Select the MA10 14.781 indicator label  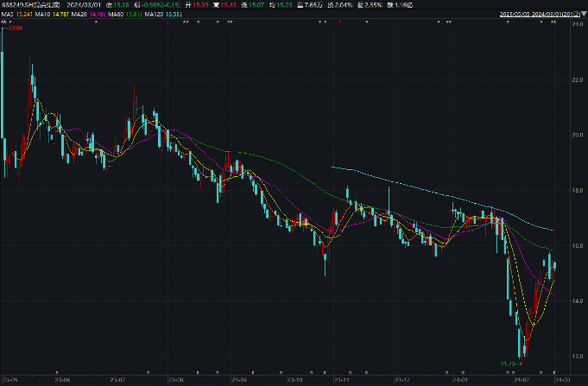click(x=52, y=15)
